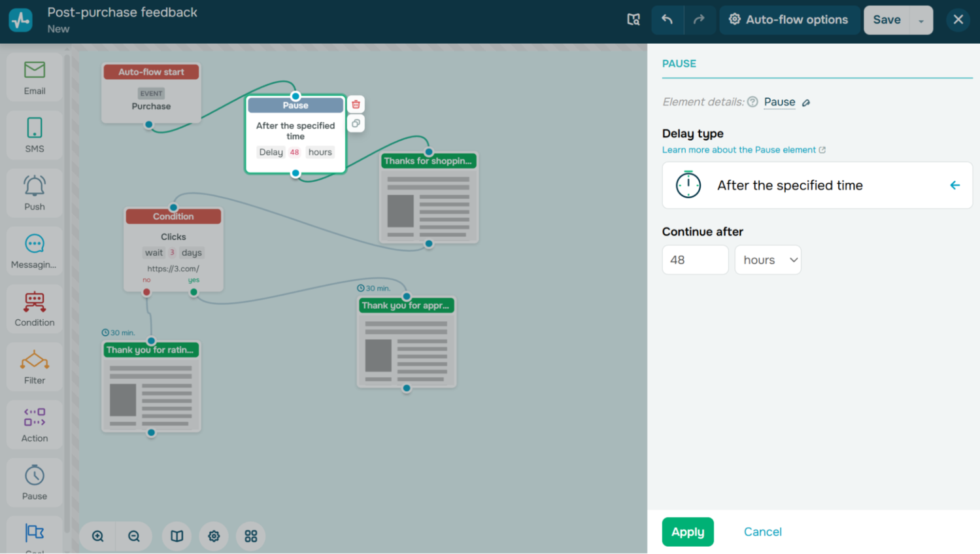Click the https://3.com/ URL in Condition block

173,269
